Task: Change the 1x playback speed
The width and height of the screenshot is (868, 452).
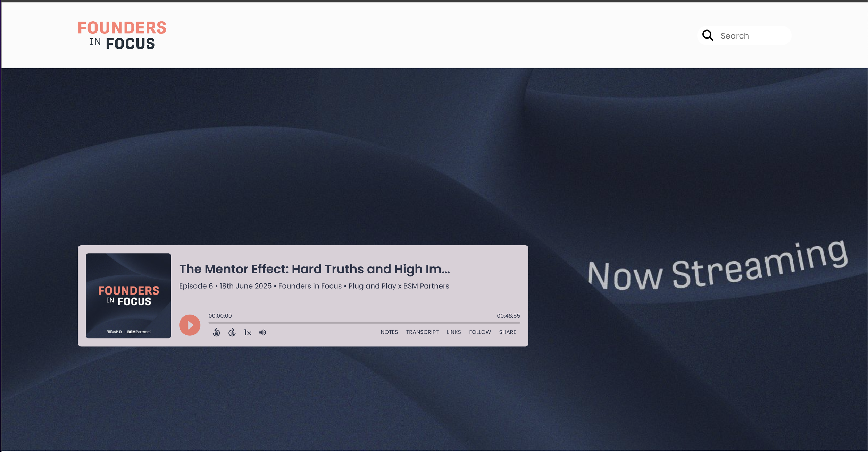Action: point(248,332)
